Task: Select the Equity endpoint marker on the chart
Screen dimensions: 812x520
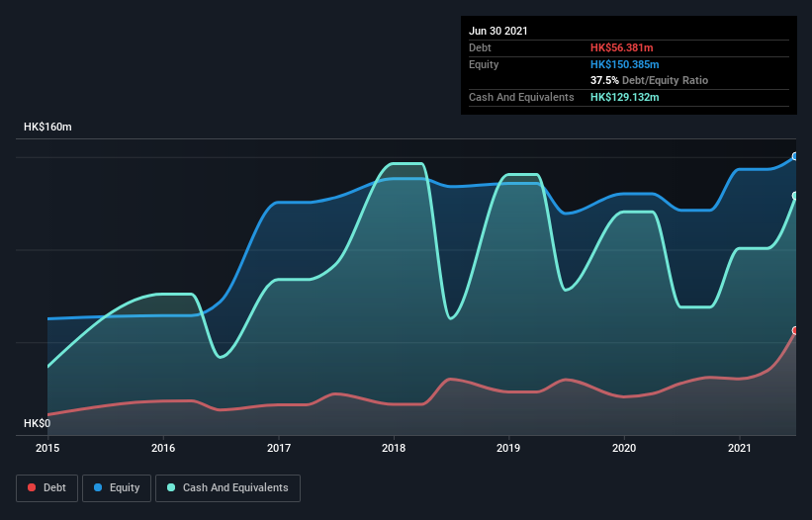Action: click(795, 156)
